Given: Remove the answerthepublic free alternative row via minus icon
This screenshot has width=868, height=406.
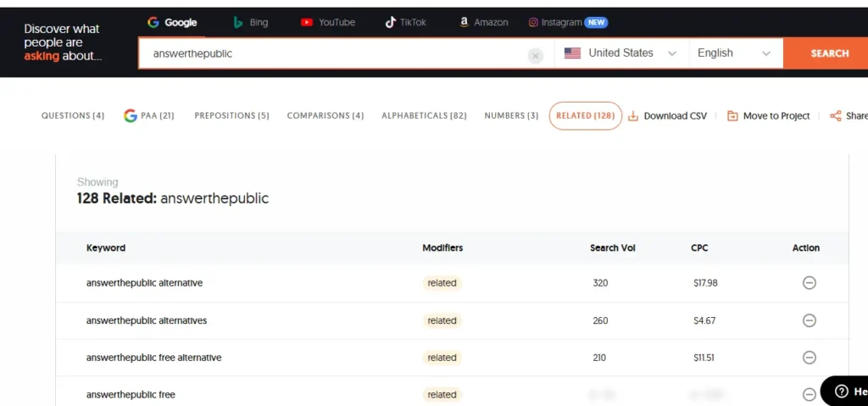Looking at the screenshot, I should [x=810, y=358].
